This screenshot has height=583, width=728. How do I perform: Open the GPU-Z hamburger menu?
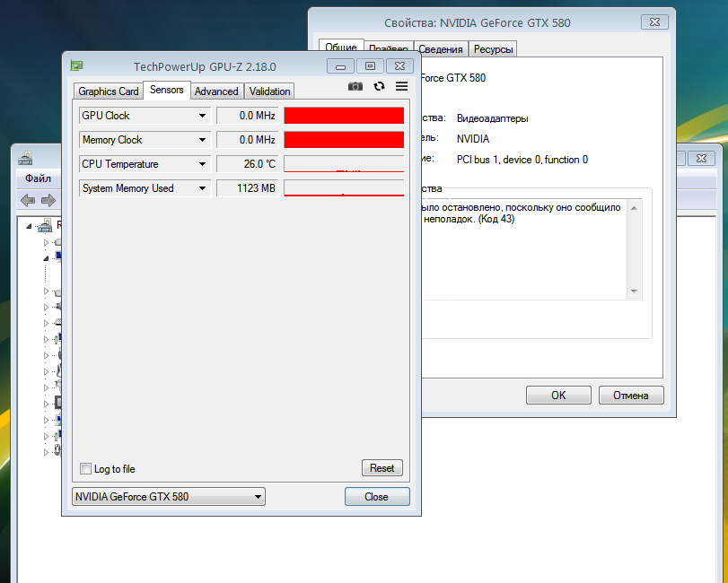coord(401,86)
